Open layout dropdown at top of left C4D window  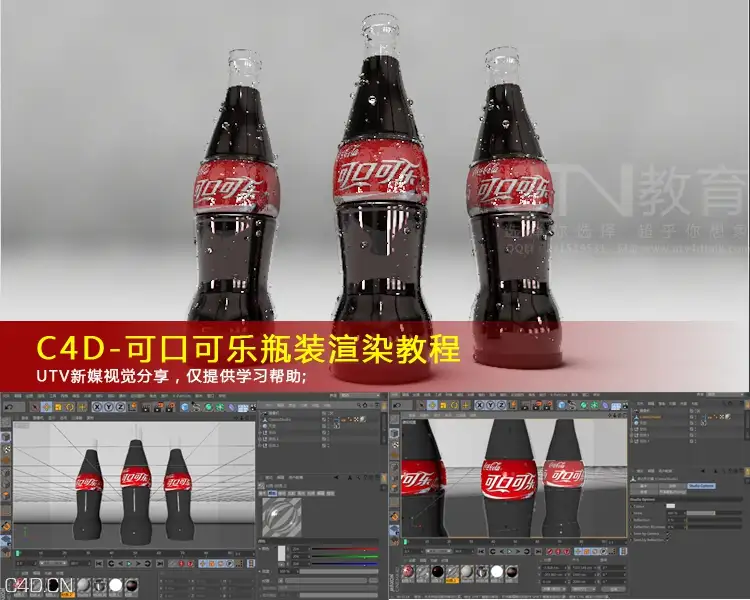coord(360,395)
